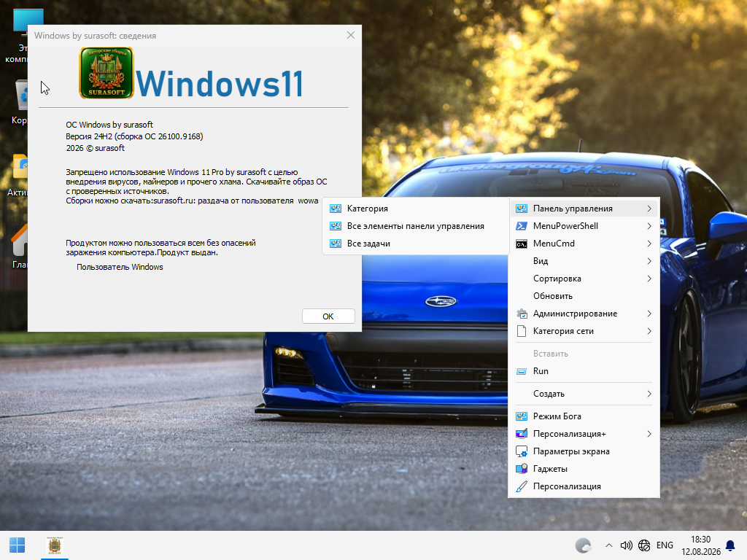Open the Windows Start button
The width and height of the screenshot is (747, 560).
click(x=18, y=545)
